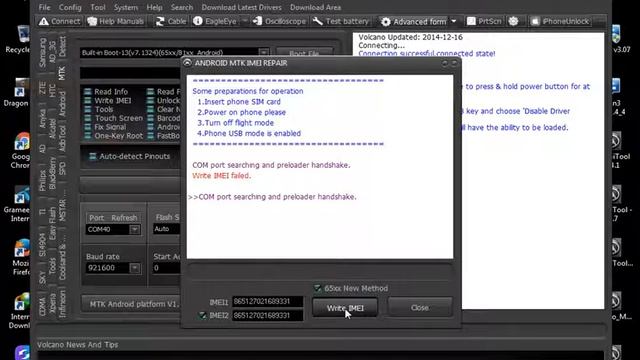
Task: Click the Write IMEI button in dialog
Action: [x=345, y=308]
